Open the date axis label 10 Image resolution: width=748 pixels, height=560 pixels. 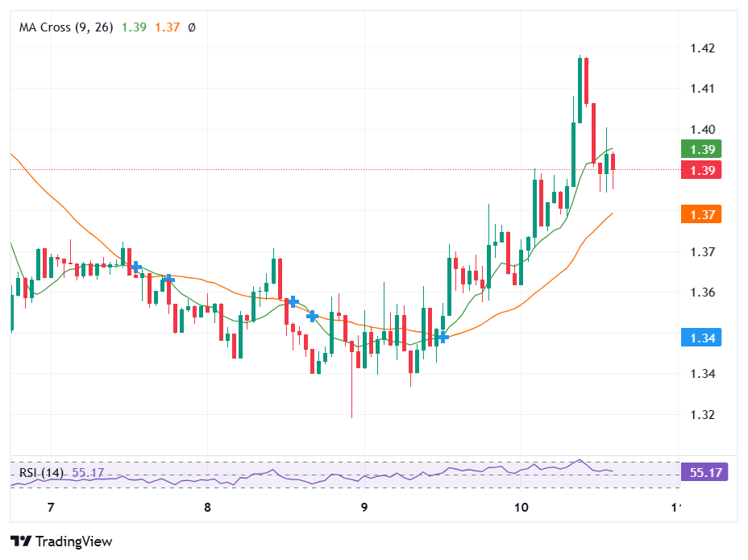pos(522,508)
